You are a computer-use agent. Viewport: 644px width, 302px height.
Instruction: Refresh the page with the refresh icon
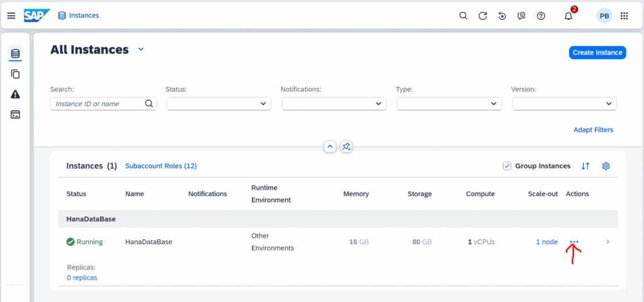coord(482,16)
